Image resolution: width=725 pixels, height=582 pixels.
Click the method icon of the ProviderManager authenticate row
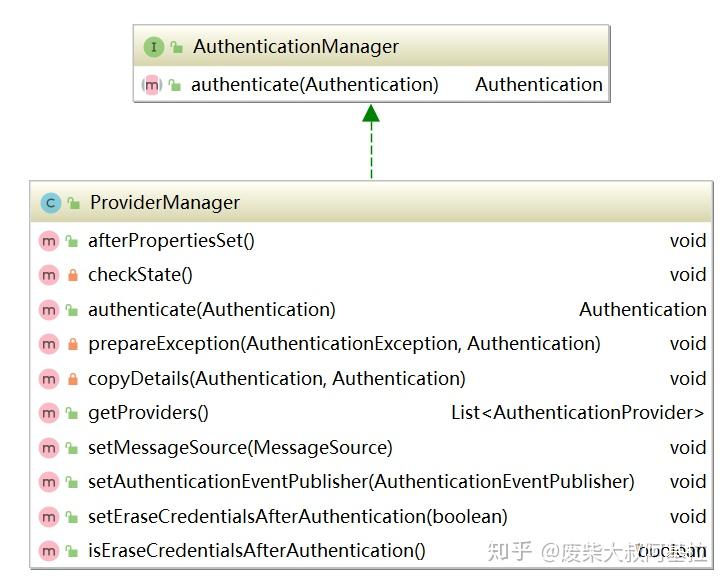pyautogui.click(x=49, y=310)
